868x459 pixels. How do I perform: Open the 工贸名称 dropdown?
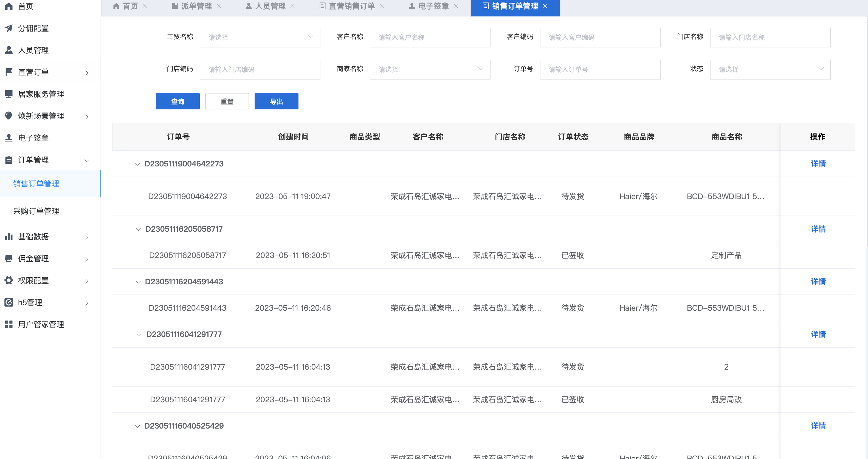(260, 37)
